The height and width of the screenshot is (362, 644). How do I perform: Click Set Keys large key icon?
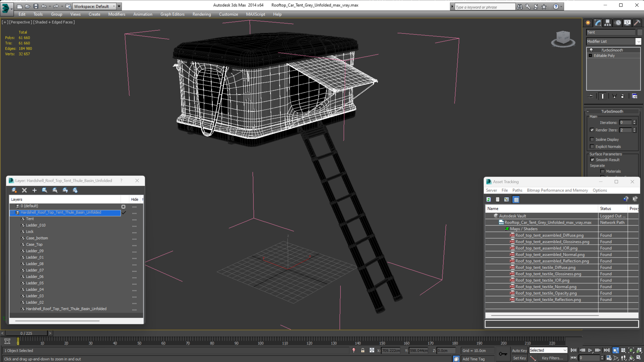point(503,354)
